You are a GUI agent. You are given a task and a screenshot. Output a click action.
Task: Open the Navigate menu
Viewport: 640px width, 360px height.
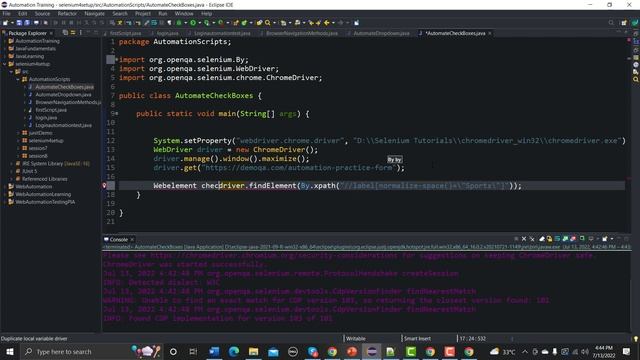(95, 13)
